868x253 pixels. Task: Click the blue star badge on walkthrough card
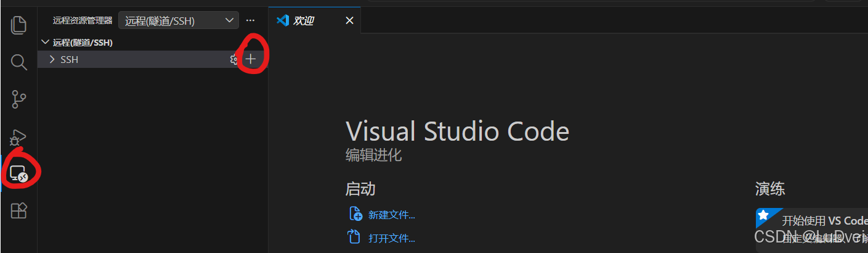click(x=764, y=215)
